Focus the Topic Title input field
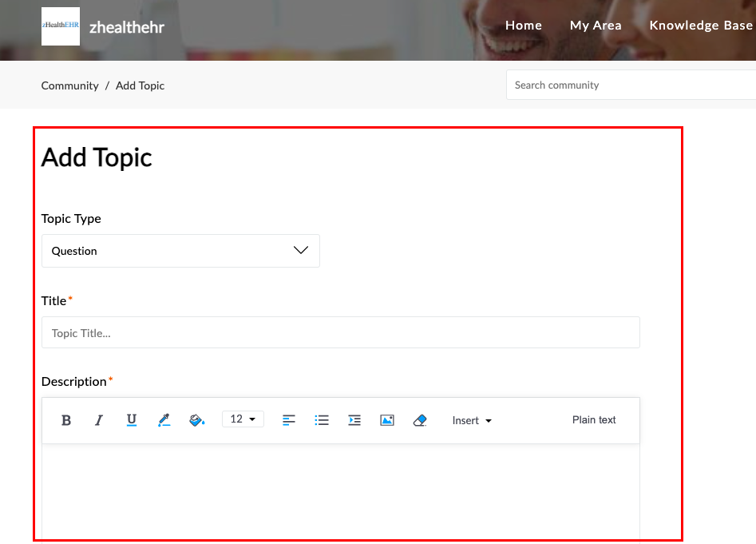Screen dimensions: 756x544 click(341, 333)
